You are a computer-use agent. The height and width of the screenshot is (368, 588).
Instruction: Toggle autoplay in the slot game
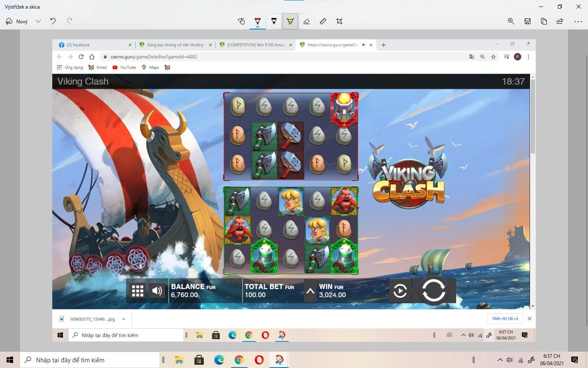(x=400, y=291)
